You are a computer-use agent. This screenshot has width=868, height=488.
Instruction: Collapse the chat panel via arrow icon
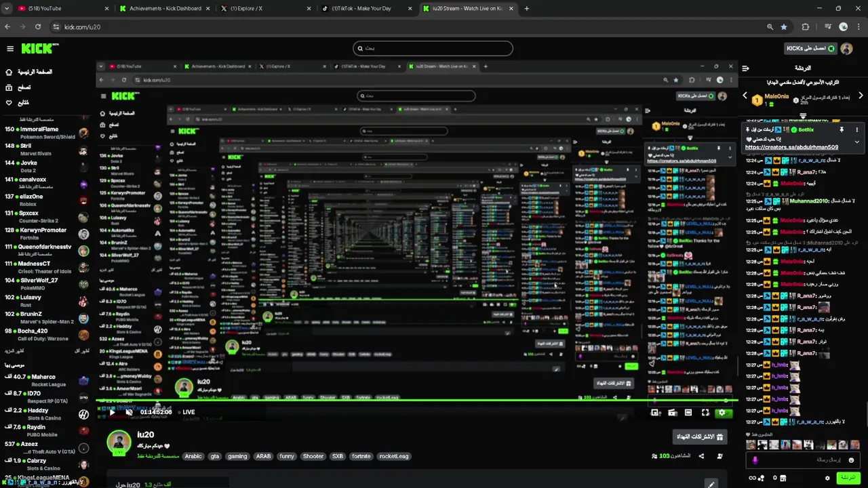(745, 68)
